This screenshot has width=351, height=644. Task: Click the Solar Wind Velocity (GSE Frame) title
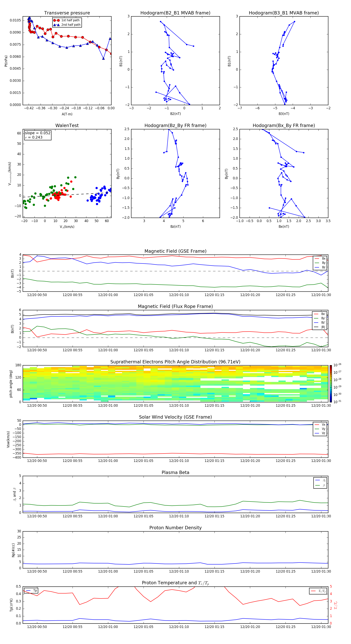point(175,417)
